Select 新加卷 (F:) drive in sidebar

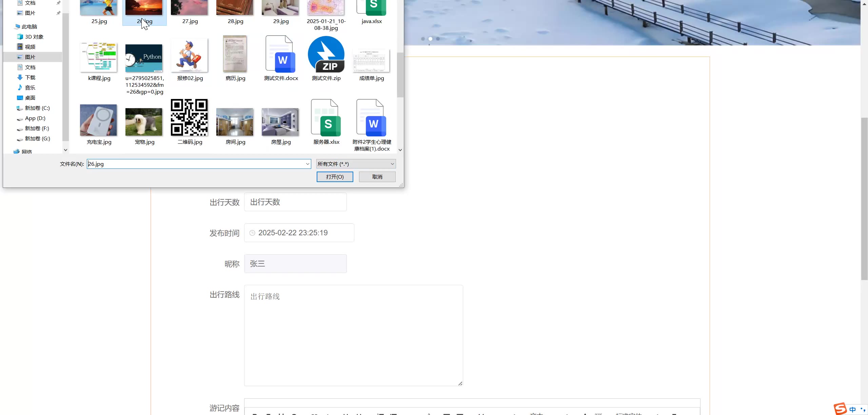pyautogui.click(x=37, y=128)
